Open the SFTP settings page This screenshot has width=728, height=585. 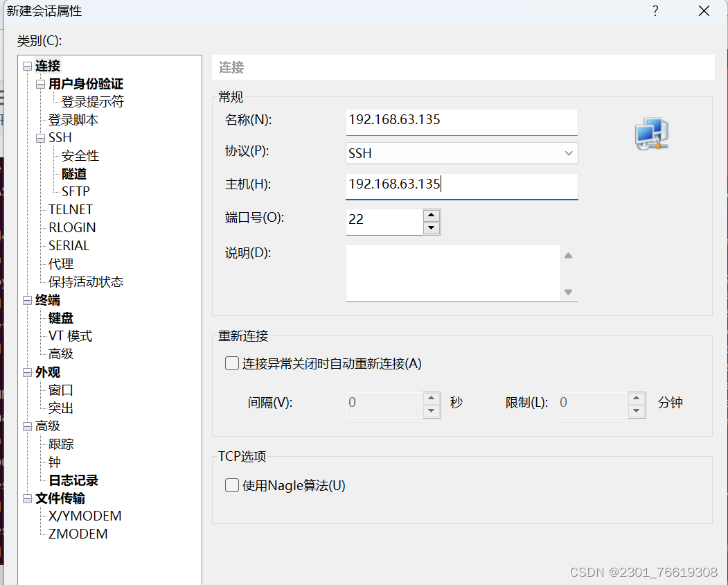(74, 191)
